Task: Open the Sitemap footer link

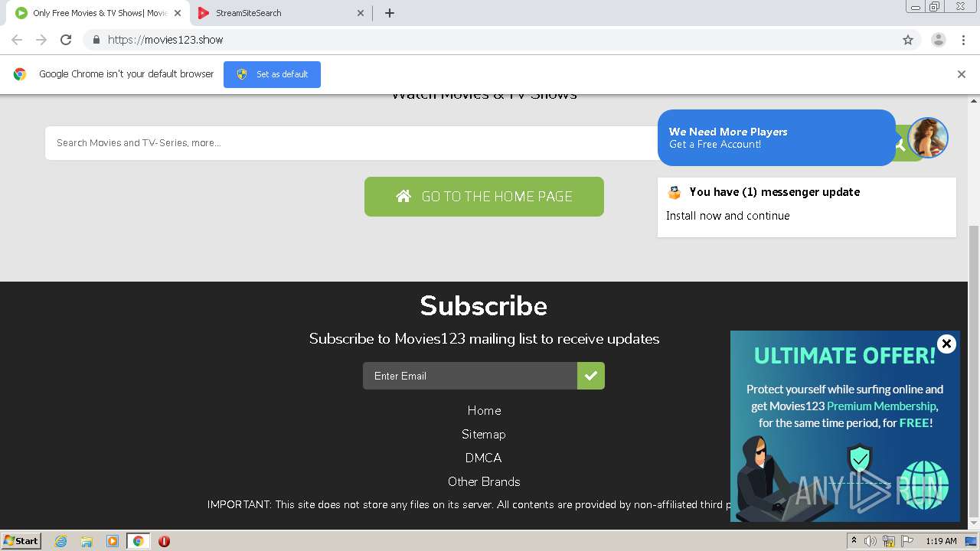Action: (x=484, y=435)
